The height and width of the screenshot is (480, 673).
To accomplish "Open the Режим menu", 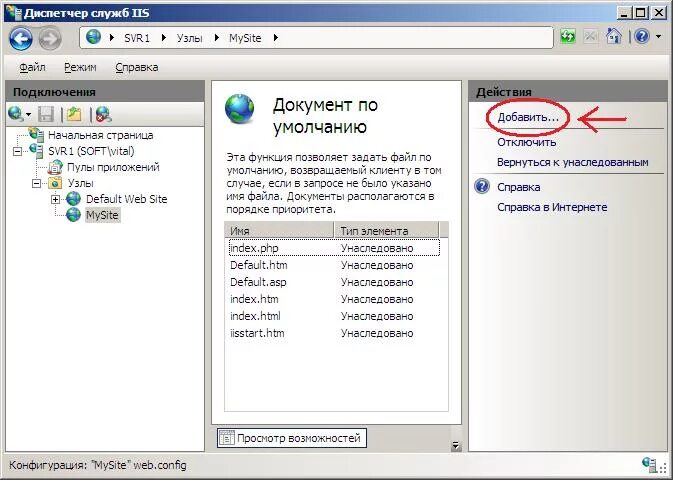I will click(x=80, y=67).
